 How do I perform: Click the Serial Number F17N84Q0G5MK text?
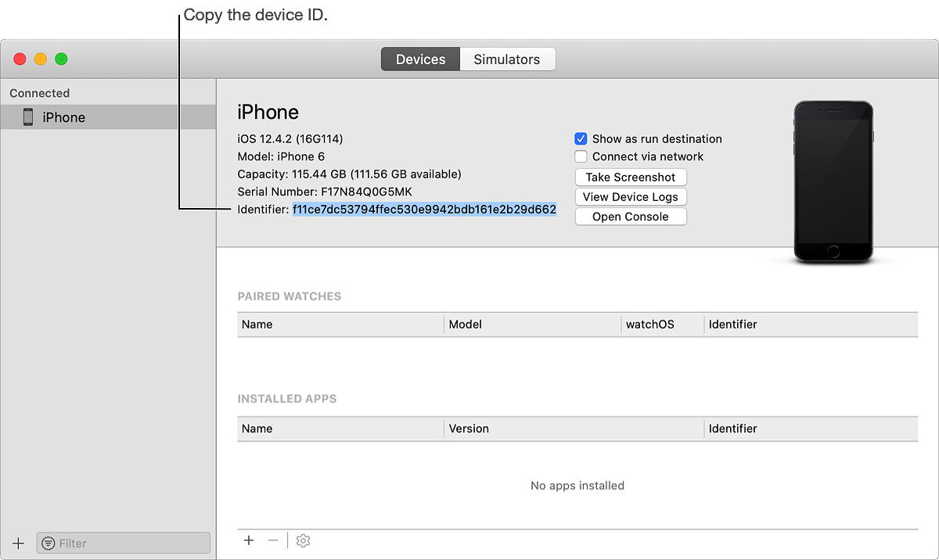pos(325,192)
